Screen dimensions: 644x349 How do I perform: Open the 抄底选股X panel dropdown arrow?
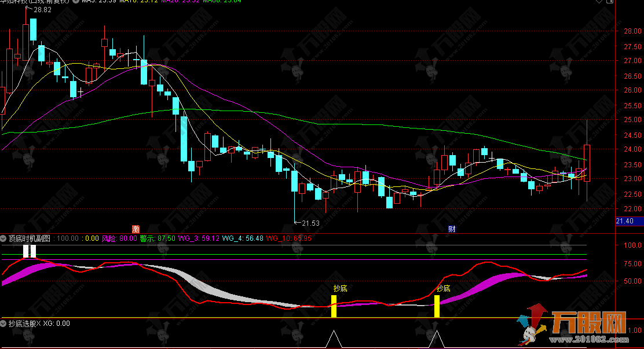point(3,324)
